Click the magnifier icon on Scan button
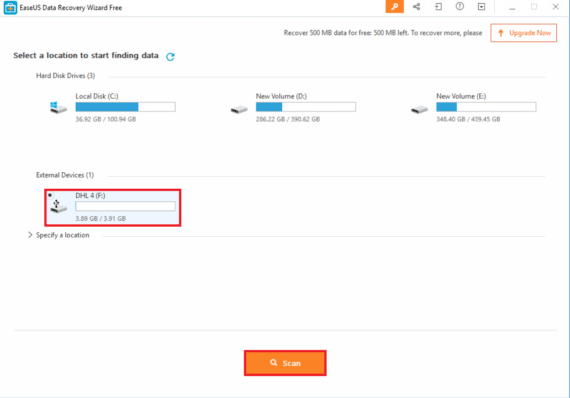Viewport: 570px width, 398px height. (x=273, y=362)
